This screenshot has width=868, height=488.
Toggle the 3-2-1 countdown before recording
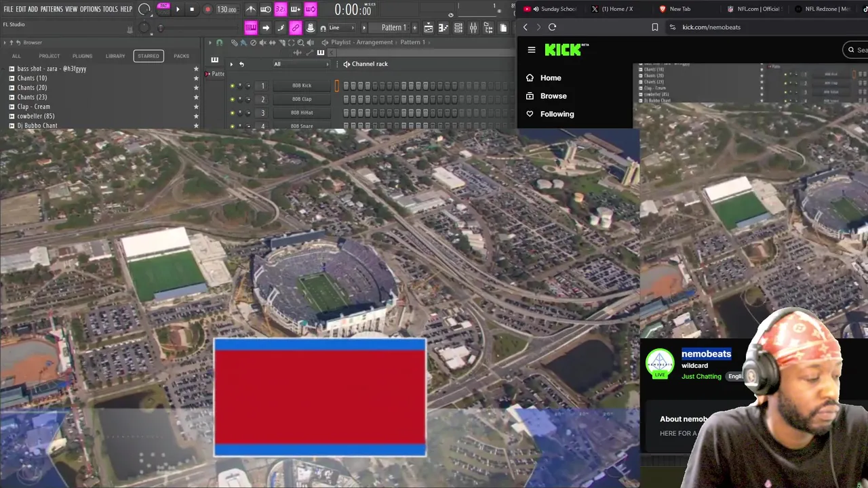[281, 9]
